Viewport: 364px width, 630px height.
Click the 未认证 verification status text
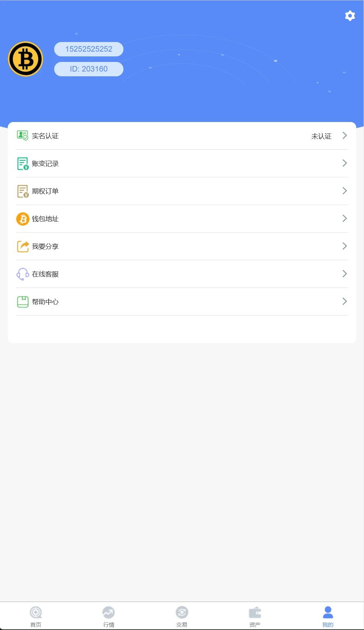pyautogui.click(x=321, y=136)
